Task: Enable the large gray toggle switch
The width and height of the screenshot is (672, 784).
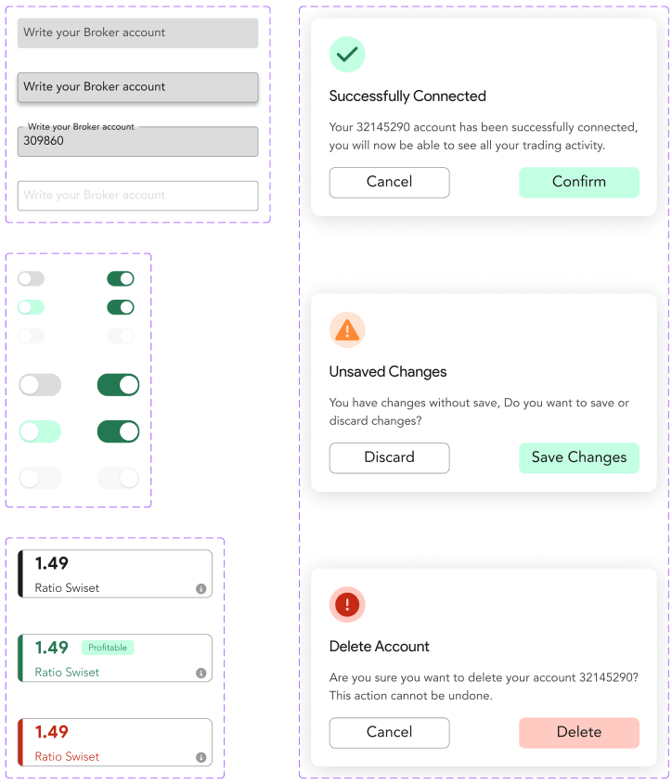Action: (x=40, y=385)
